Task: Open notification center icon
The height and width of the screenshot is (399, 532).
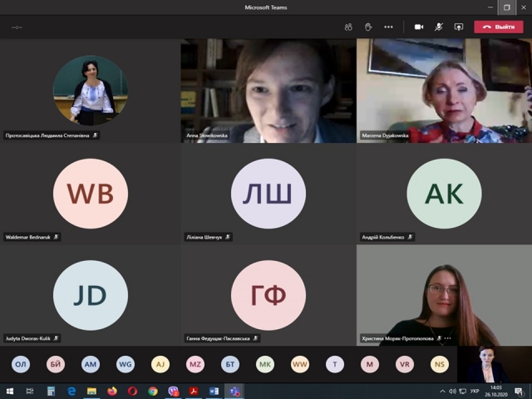Action: pyautogui.click(x=520, y=392)
